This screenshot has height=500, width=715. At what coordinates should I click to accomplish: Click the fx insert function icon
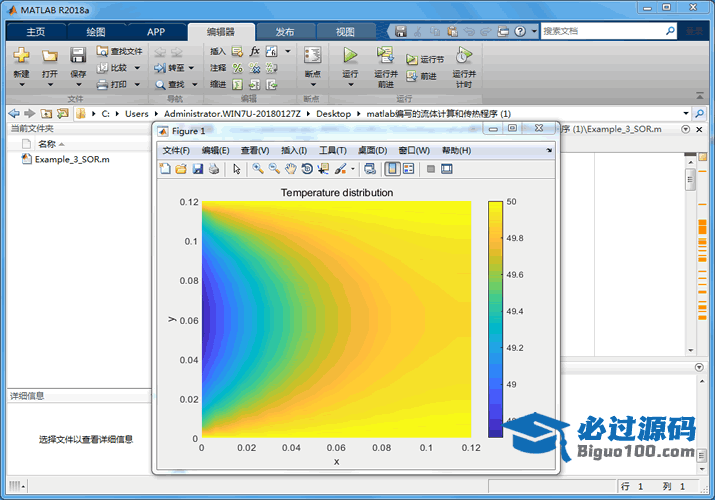click(x=254, y=51)
